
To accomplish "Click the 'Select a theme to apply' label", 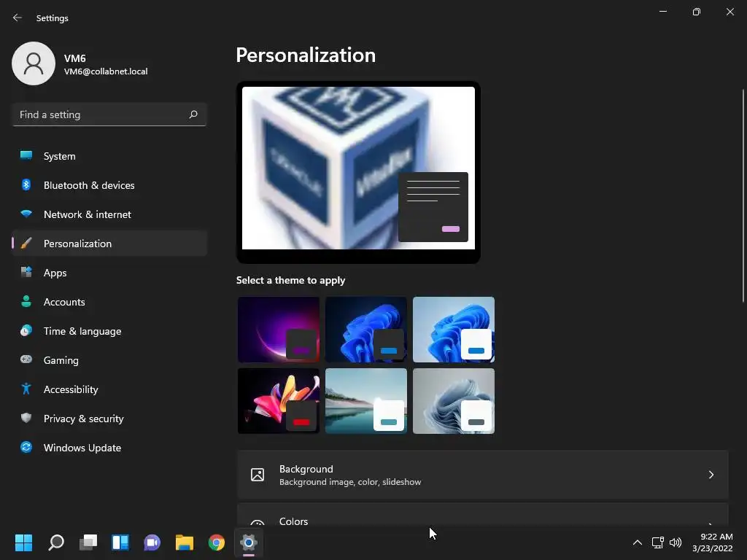I will point(290,280).
